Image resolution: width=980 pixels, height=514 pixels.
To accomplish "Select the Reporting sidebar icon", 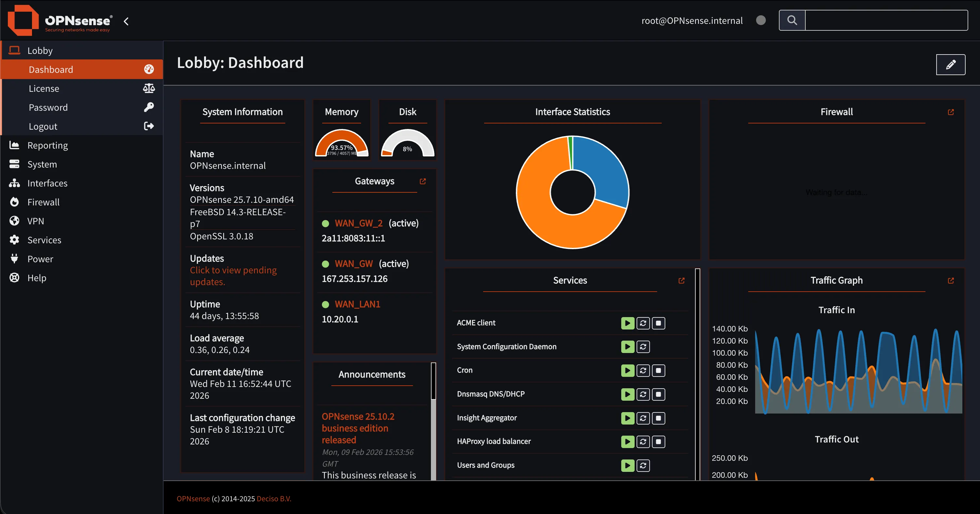I will coord(14,145).
